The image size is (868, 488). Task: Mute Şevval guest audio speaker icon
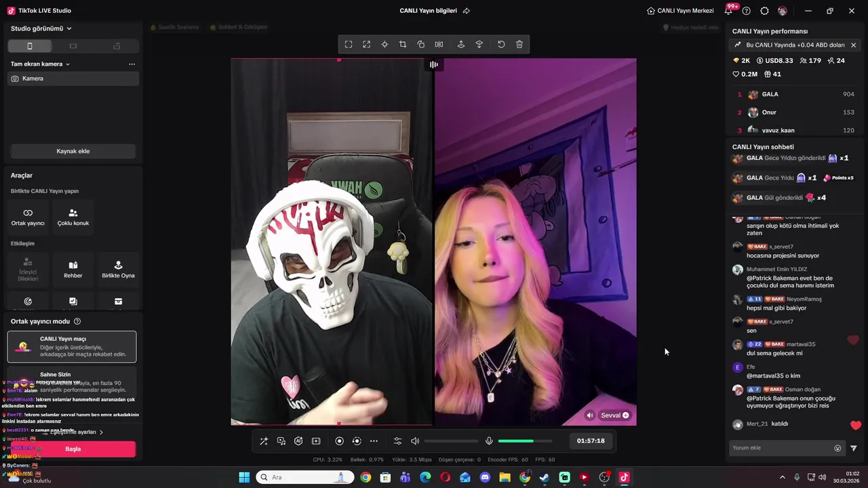590,415
